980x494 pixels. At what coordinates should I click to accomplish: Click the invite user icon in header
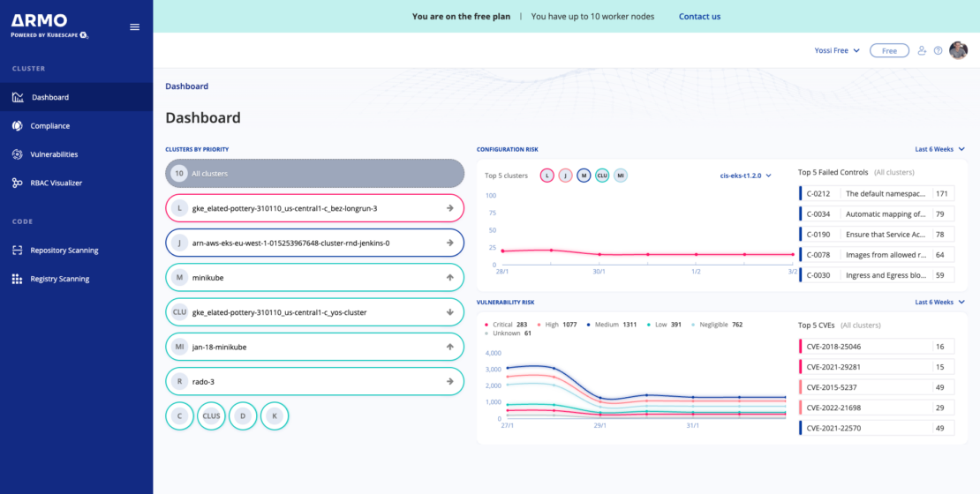[922, 51]
